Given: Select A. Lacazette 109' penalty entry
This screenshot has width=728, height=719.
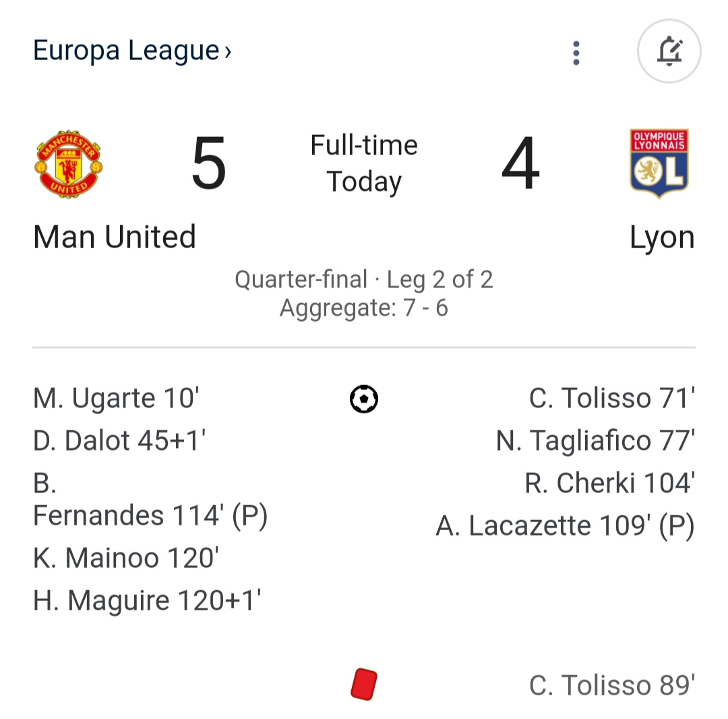Looking at the screenshot, I should 565,526.
